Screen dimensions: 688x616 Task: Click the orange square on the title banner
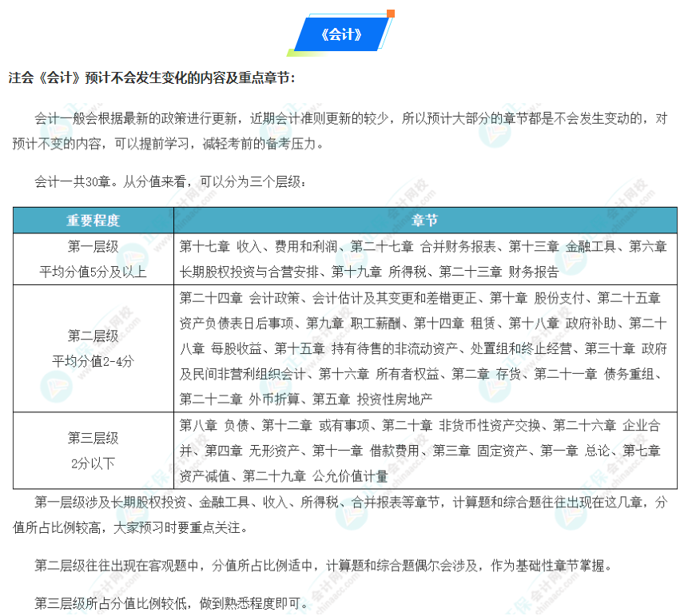(390, 14)
